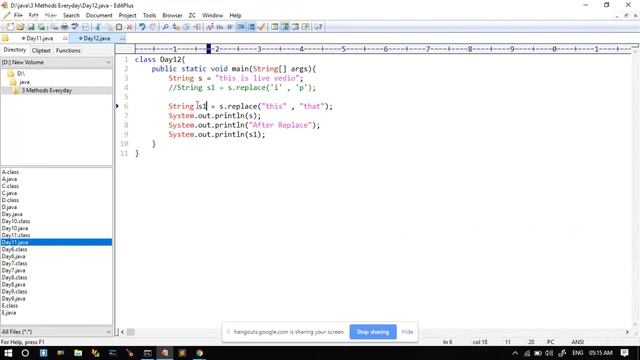
Task: Open File Explorer from the taskbar
Action: (78, 353)
